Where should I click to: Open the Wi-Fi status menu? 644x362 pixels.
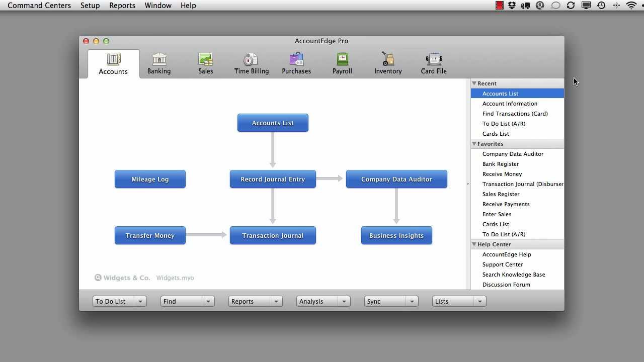[x=631, y=6]
